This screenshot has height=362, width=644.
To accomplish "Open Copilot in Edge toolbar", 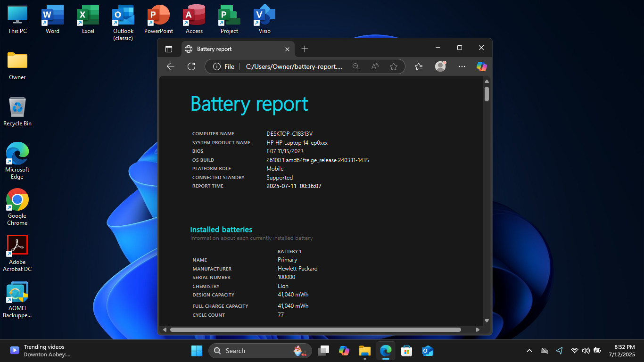I will (481, 66).
